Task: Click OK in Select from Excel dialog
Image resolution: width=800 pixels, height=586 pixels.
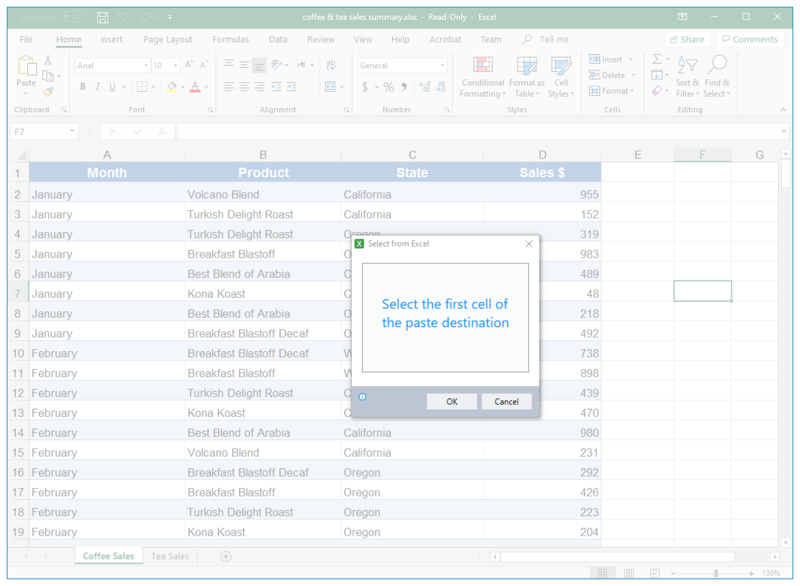Action: (x=451, y=401)
